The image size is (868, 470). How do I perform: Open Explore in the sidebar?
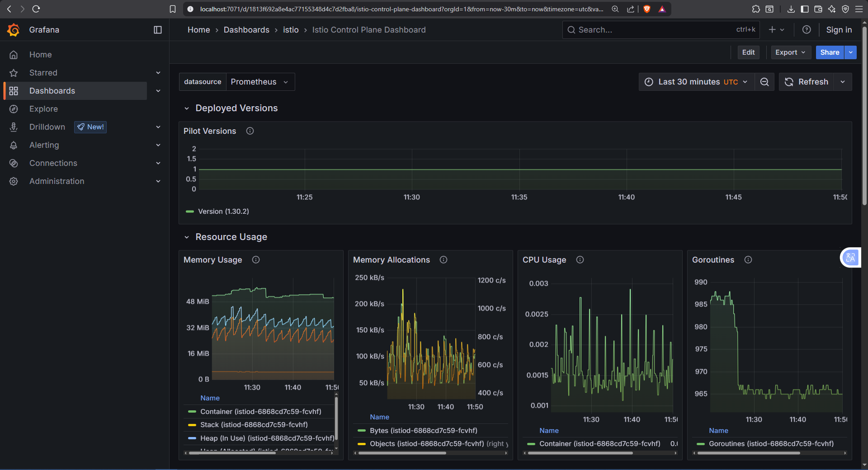point(43,109)
